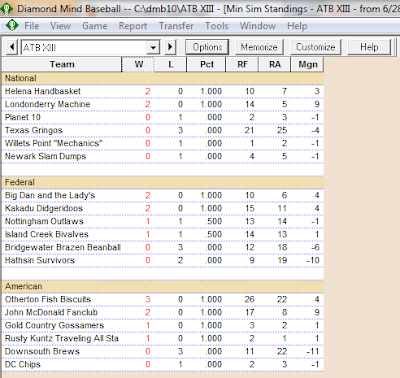Select the Helena Handbasket row
The image size is (400, 378).
163,91
